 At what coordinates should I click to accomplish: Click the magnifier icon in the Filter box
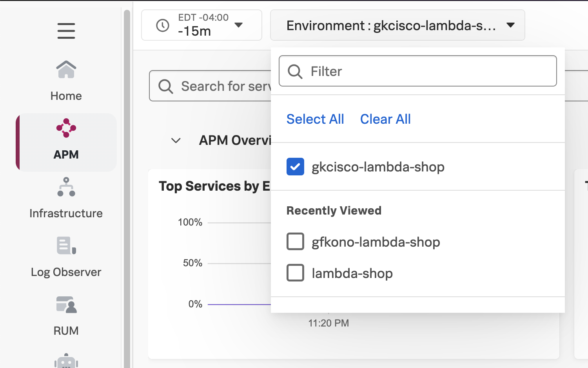click(294, 71)
